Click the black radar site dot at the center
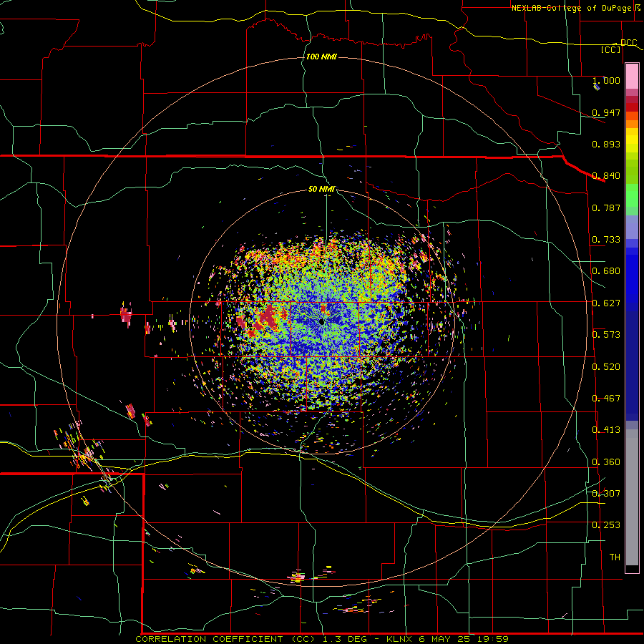Viewport: 644px width, 644px height. click(321, 322)
